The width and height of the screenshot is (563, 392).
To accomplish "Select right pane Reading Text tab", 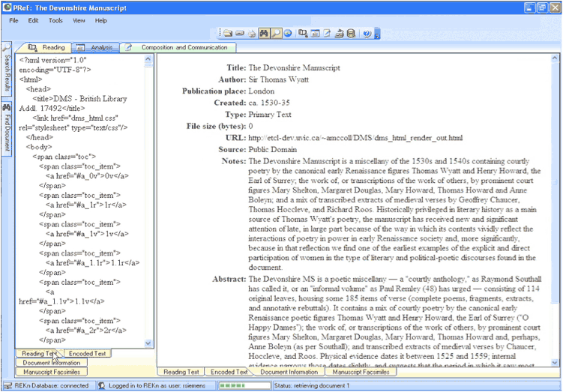I will point(181,373).
